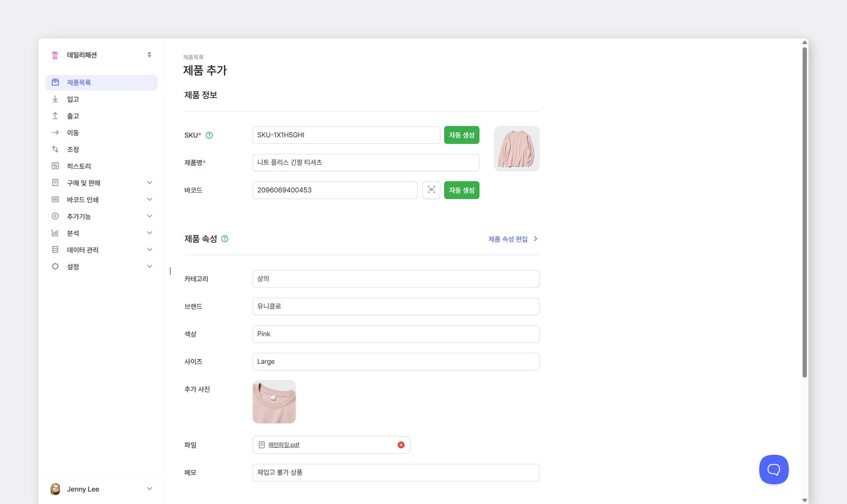Click the 색상 field showing Pink

click(396, 334)
